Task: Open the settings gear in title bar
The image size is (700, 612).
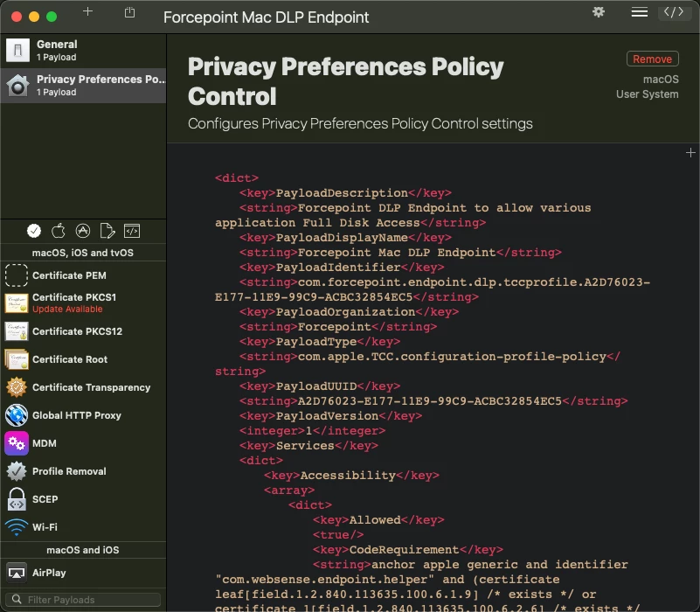Action: pos(599,12)
